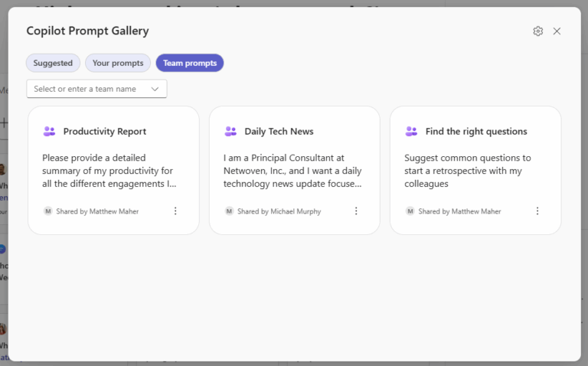Click the Shared by Michael Murphy label
Image resolution: width=588 pixels, height=366 pixels.
279,211
